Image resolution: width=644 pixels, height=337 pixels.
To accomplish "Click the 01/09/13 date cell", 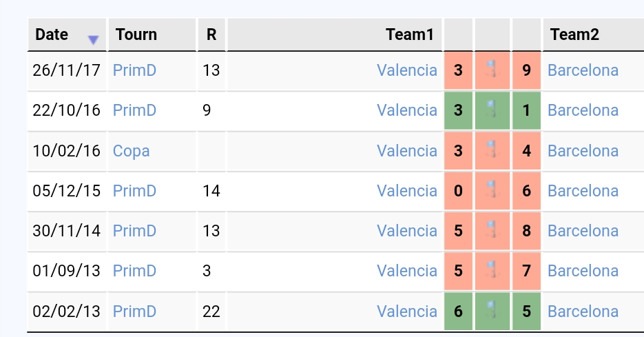I will click(x=67, y=271).
